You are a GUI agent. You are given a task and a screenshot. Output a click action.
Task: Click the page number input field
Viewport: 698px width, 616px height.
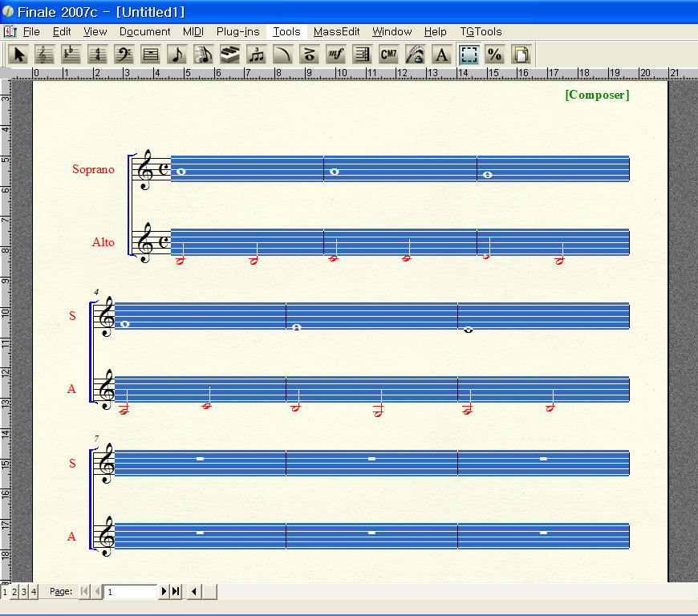pyautogui.click(x=131, y=592)
